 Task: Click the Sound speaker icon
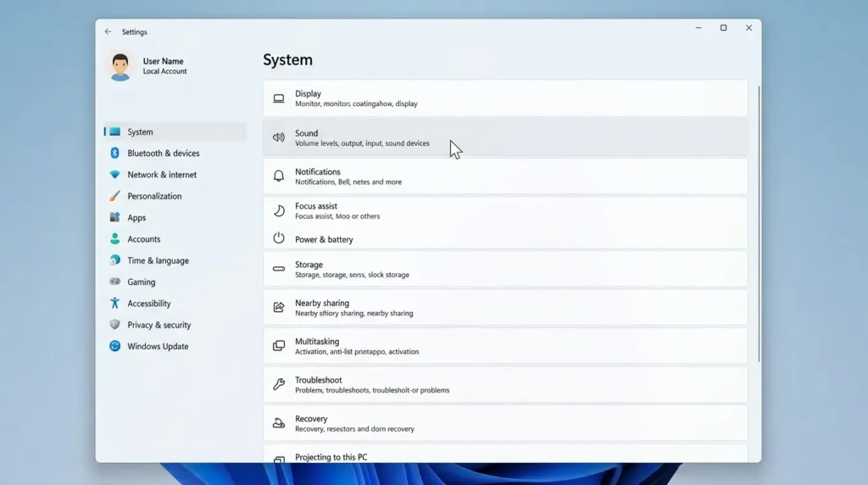279,137
